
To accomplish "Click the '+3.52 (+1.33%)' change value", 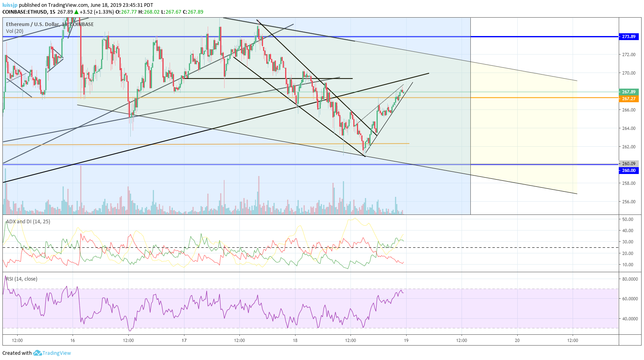I will [97, 12].
